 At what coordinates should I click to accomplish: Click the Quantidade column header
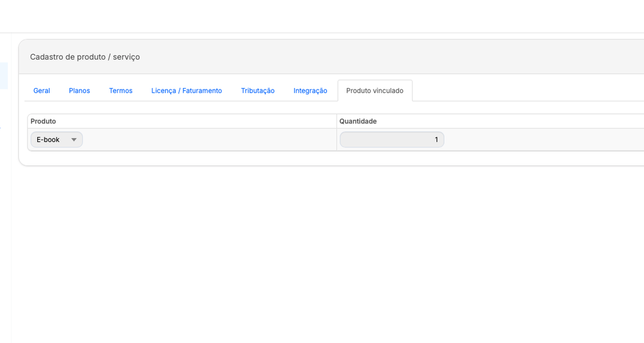click(x=358, y=121)
